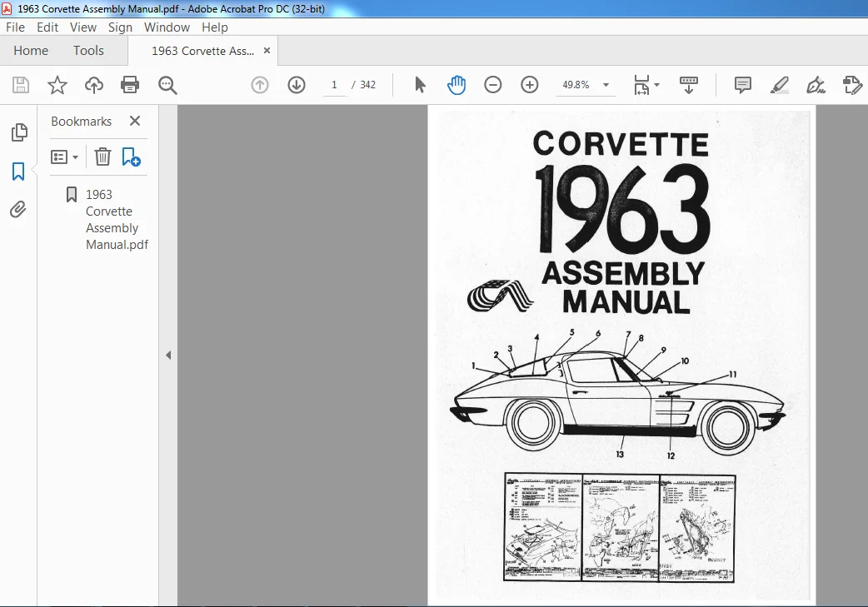
Task: Select the 1963 Corvette Assembly Manual.pdf bookmark
Action: [117, 219]
